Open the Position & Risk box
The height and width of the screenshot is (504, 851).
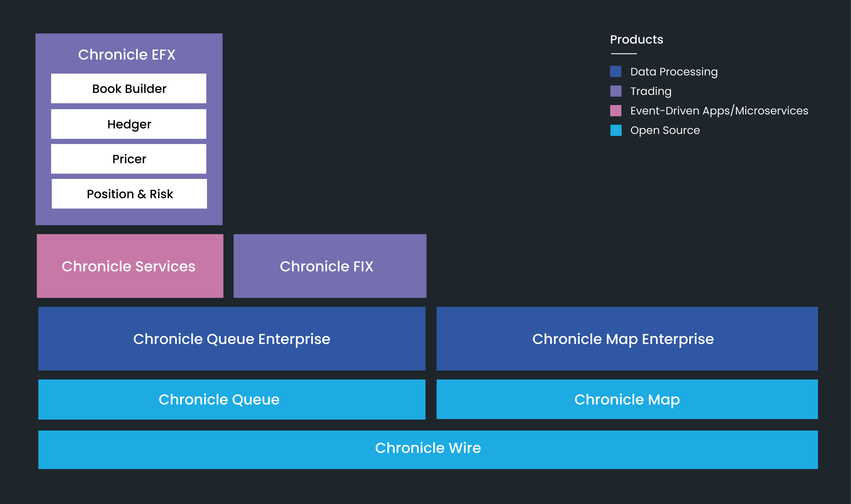click(129, 194)
